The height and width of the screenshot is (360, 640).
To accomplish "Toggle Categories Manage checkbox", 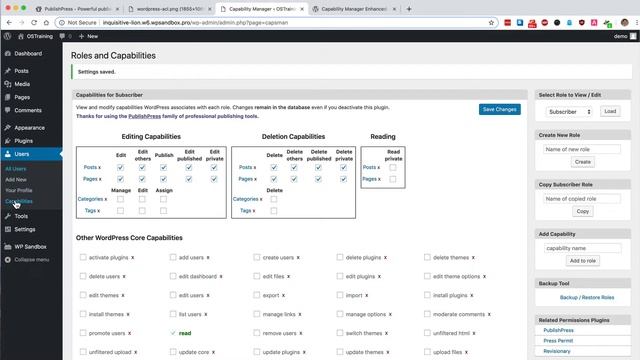I will pyautogui.click(x=120, y=199).
